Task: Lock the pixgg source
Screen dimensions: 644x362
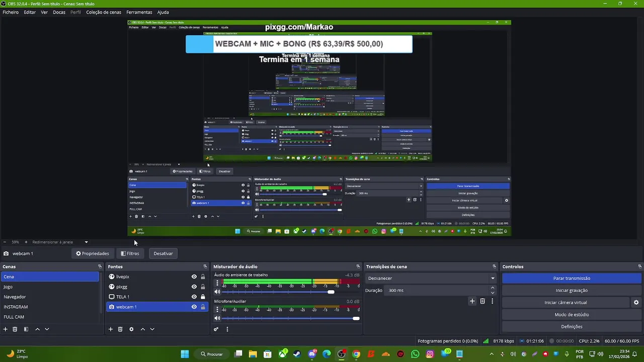Action: click(x=203, y=287)
